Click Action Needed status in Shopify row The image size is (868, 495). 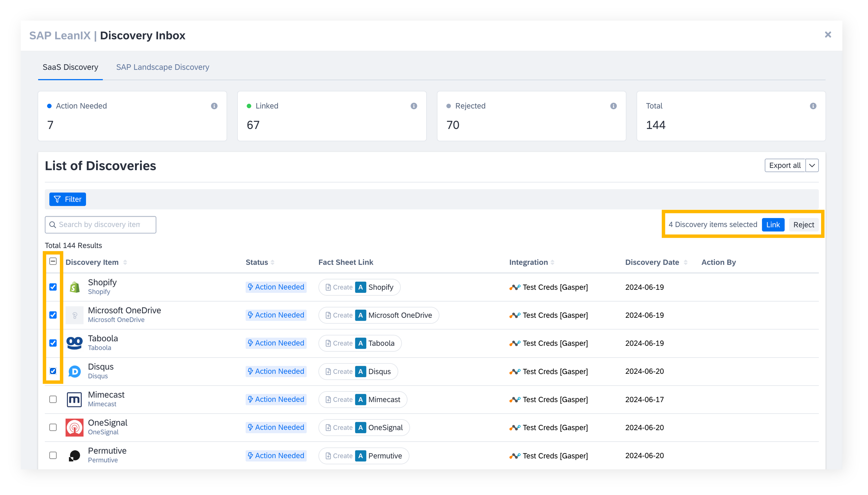coord(276,287)
